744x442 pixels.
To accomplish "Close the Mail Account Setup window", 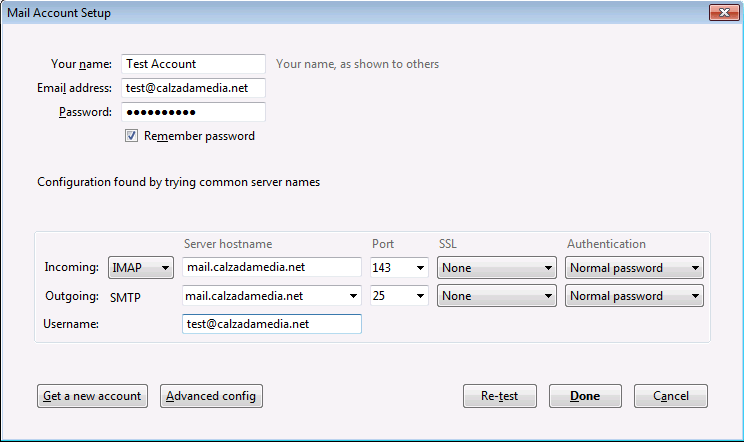I will pyautogui.click(x=724, y=13).
